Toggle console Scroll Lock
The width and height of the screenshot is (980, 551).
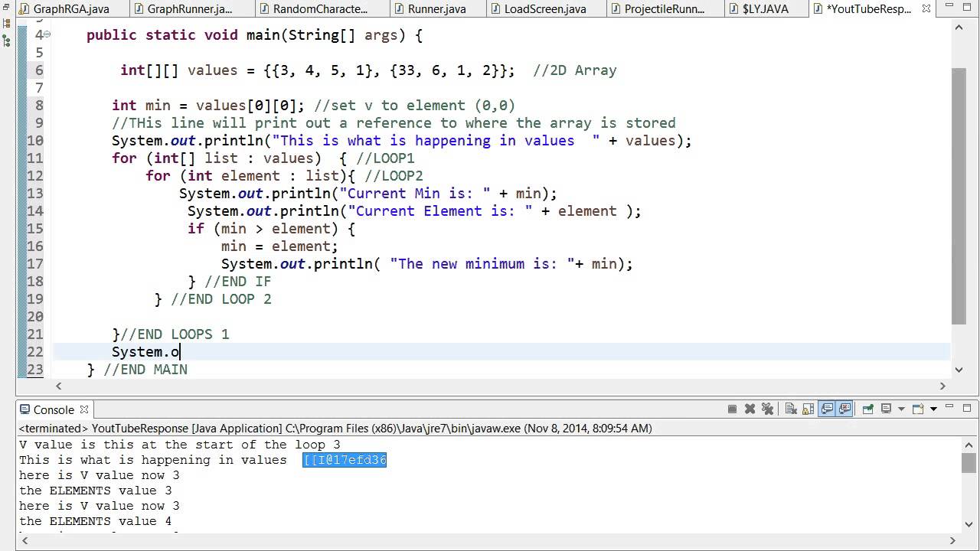[x=808, y=409]
